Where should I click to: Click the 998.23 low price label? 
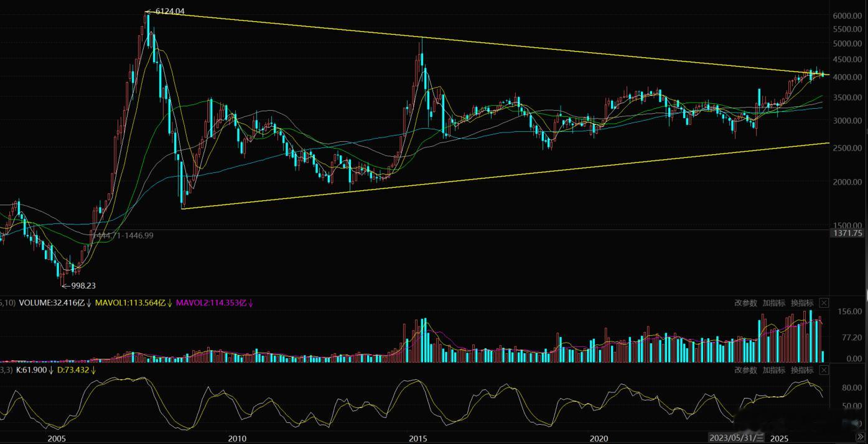point(83,286)
